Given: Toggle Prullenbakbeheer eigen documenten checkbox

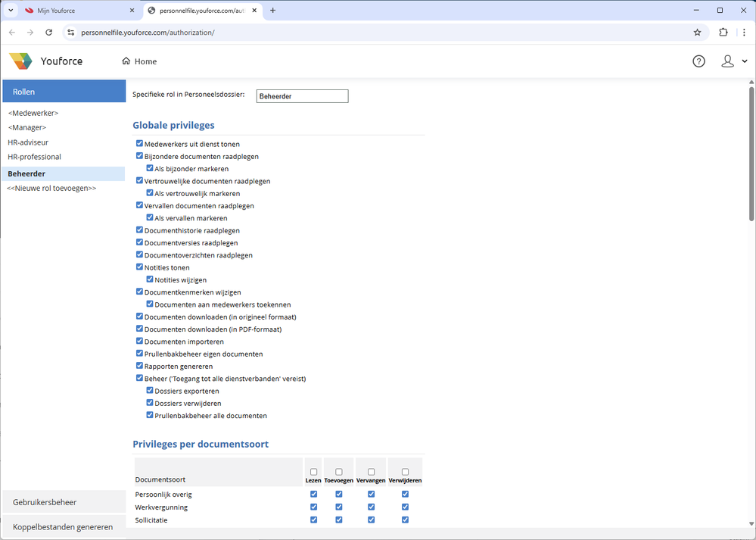Looking at the screenshot, I should click(x=139, y=353).
